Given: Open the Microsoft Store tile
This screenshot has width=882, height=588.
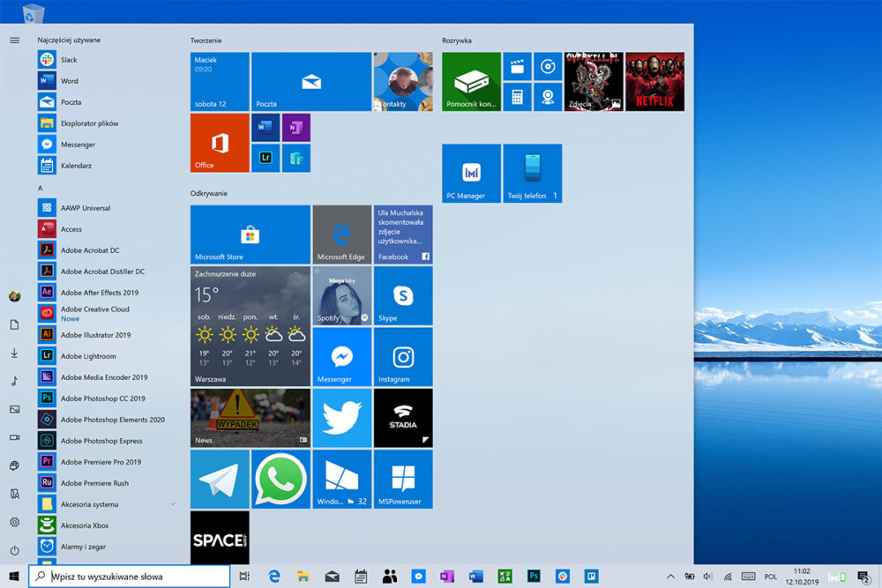Looking at the screenshot, I should (250, 234).
